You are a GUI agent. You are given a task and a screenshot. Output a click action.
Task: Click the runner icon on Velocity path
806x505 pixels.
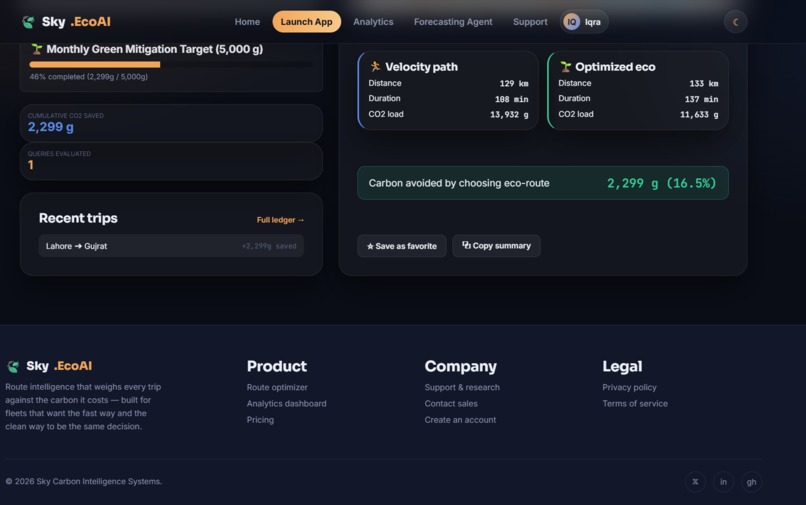point(375,66)
